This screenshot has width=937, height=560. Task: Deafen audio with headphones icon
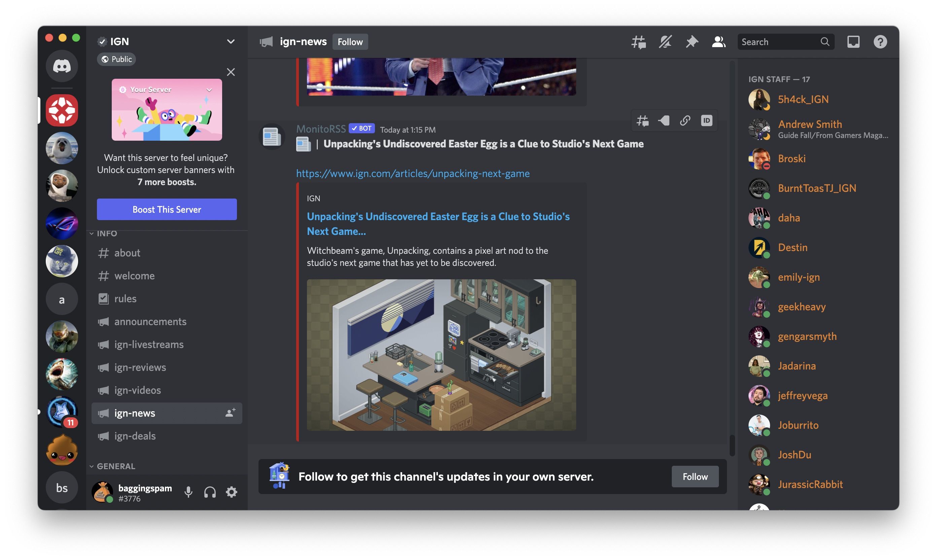pyautogui.click(x=210, y=492)
